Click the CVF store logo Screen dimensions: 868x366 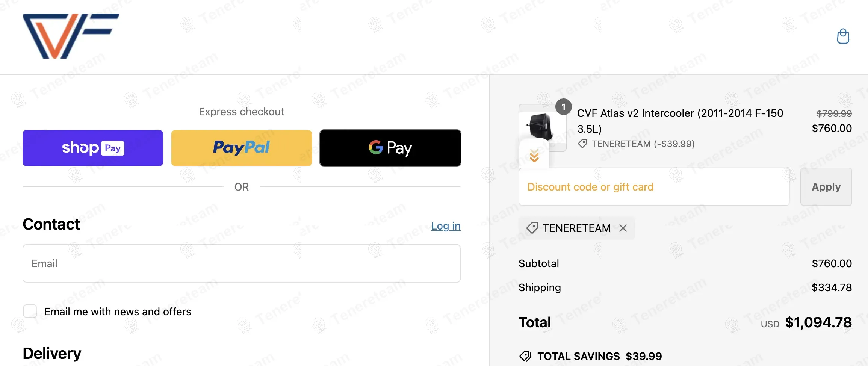(71, 36)
